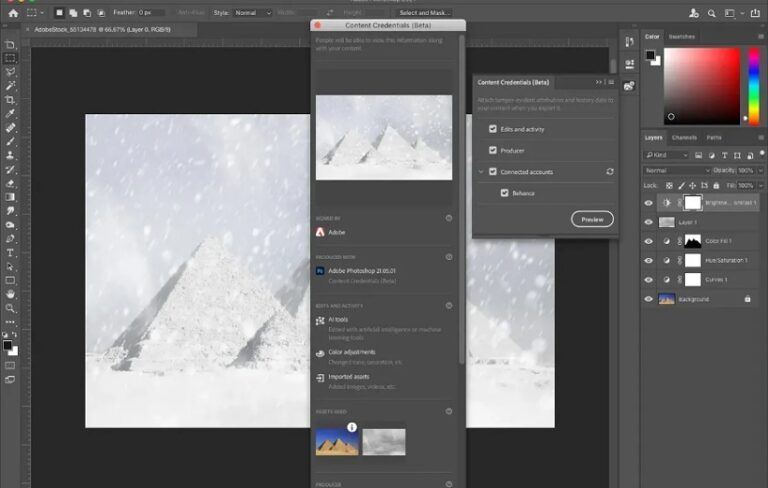Refresh the Connected accounts list
The height and width of the screenshot is (488, 768).
point(610,172)
